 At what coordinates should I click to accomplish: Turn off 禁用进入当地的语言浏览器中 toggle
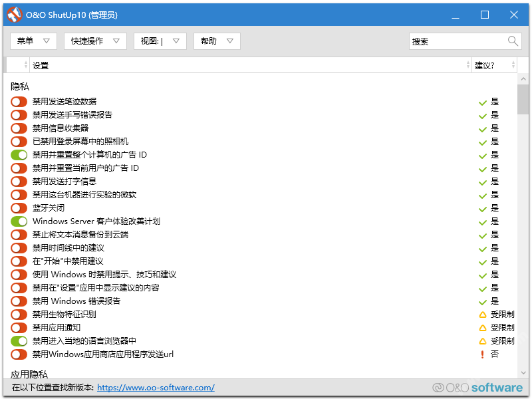click(x=19, y=340)
